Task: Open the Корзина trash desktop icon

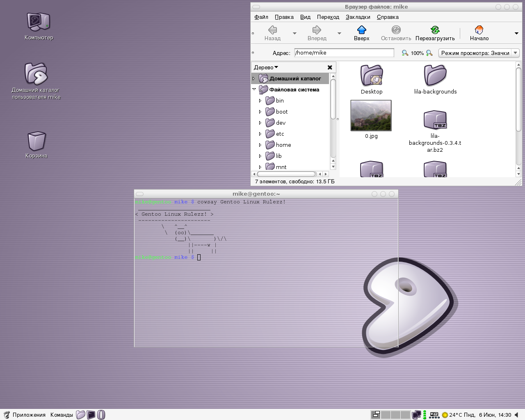Action: click(37, 141)
